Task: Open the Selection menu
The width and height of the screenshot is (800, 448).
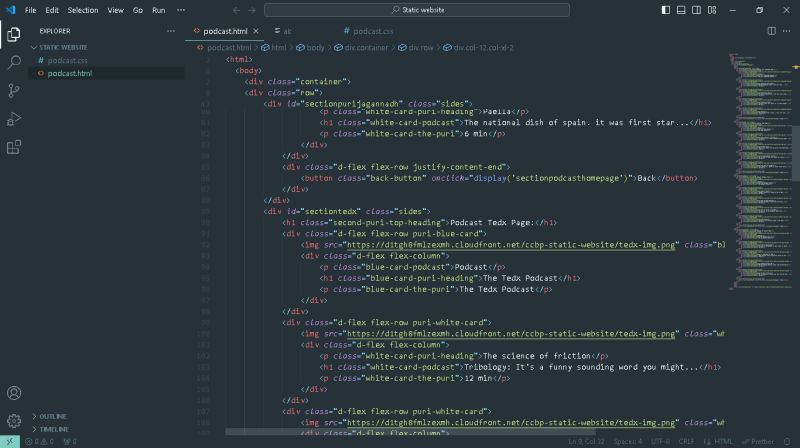Action: click(x=83, y=10)
